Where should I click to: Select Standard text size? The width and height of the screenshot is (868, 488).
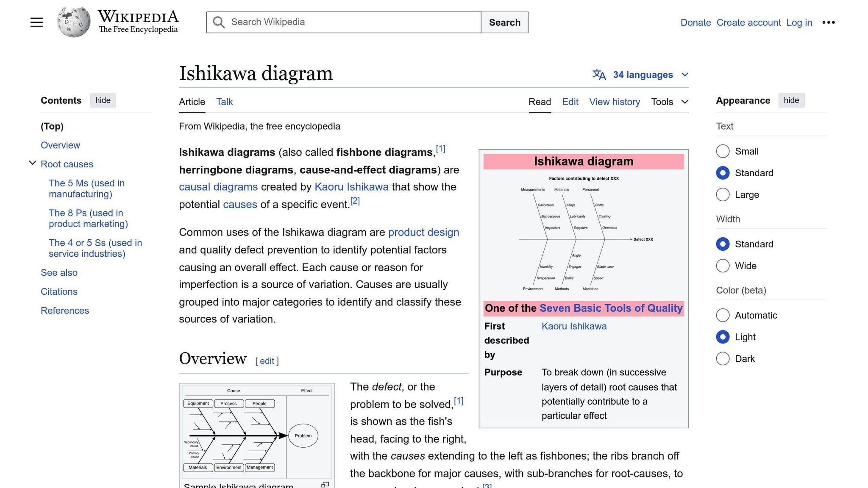pyautogui.click(x=723, y=173)
